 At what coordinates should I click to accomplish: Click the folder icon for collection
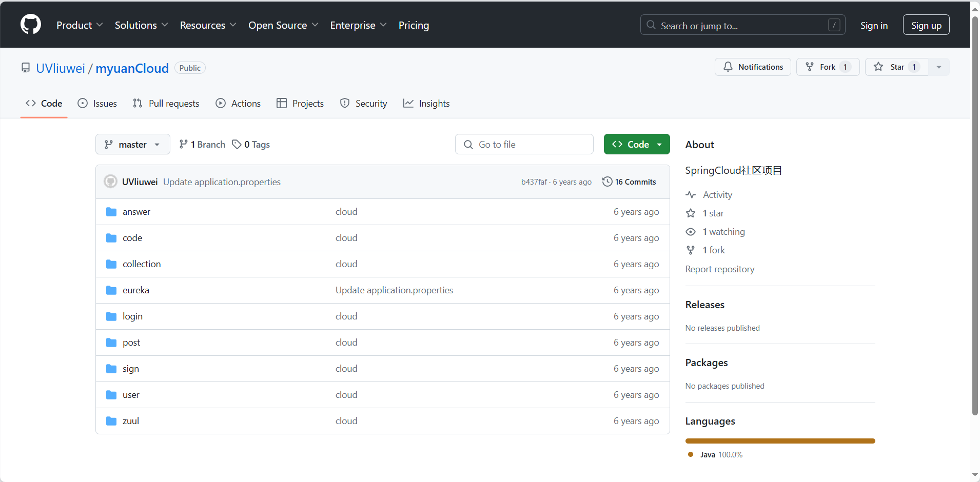pos(111,264)
